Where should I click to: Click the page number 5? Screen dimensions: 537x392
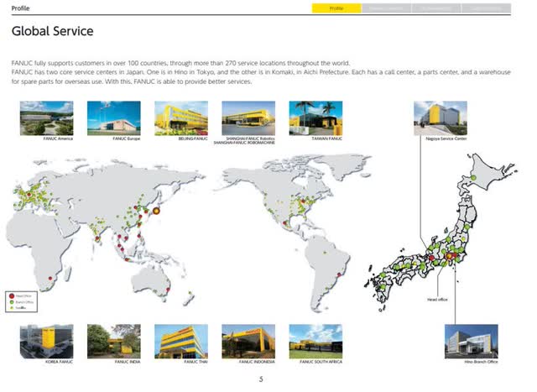pos(261,379)
